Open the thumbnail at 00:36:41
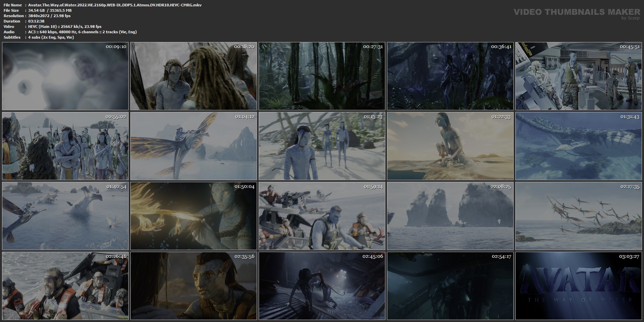The image size is (644, 322). tap(450, 76)
